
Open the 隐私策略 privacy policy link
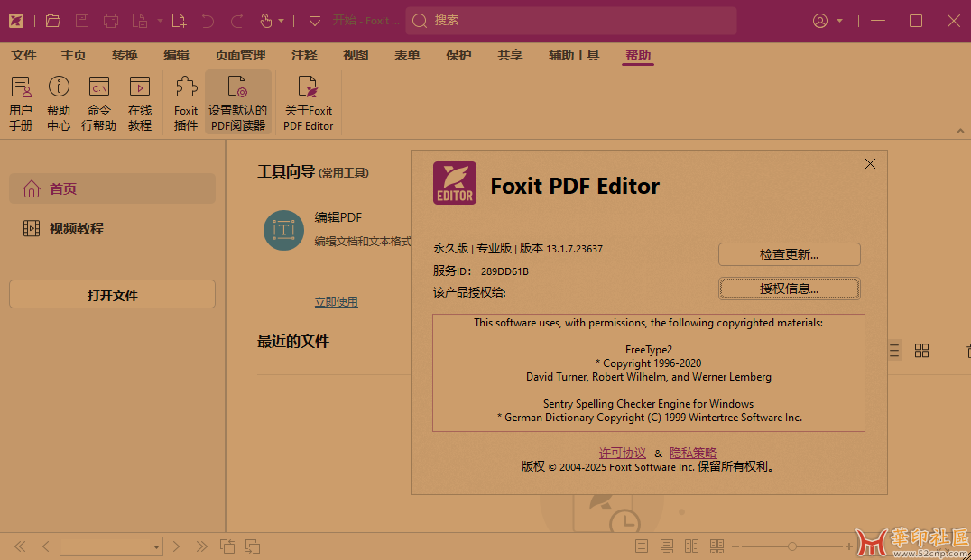tap(692, 453)
